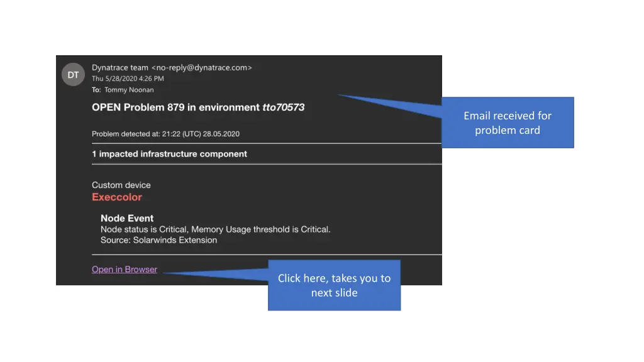
Task: Click '1 impacted infrastructure component' heading
Action: (x=169, y=154)
